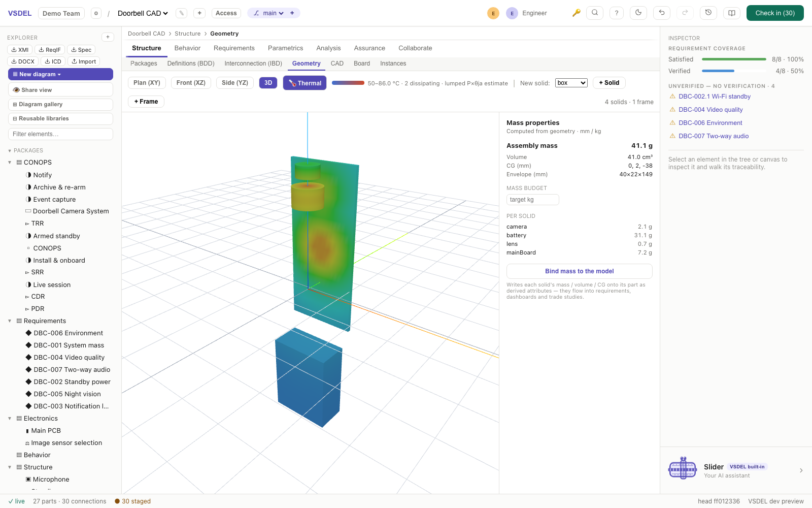Screen dimensions: 812x508
Task: Collapse the Electronics package
Action: click(10, 419)
